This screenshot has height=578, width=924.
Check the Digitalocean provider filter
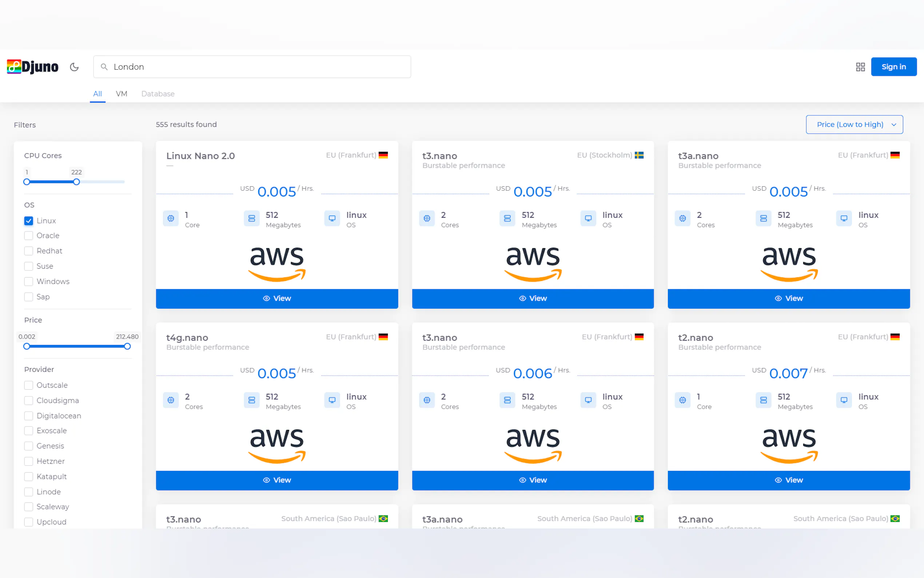(29, 416)
